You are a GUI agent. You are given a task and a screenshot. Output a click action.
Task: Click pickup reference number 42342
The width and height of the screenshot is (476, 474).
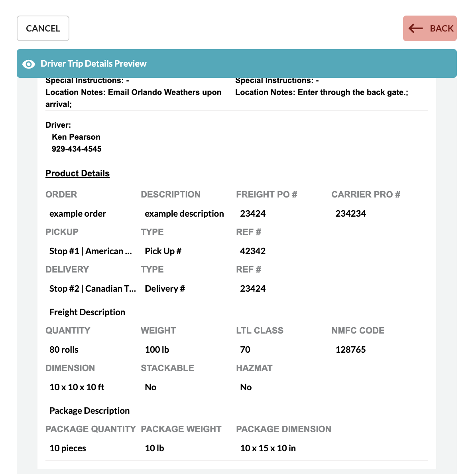(253, 251)
